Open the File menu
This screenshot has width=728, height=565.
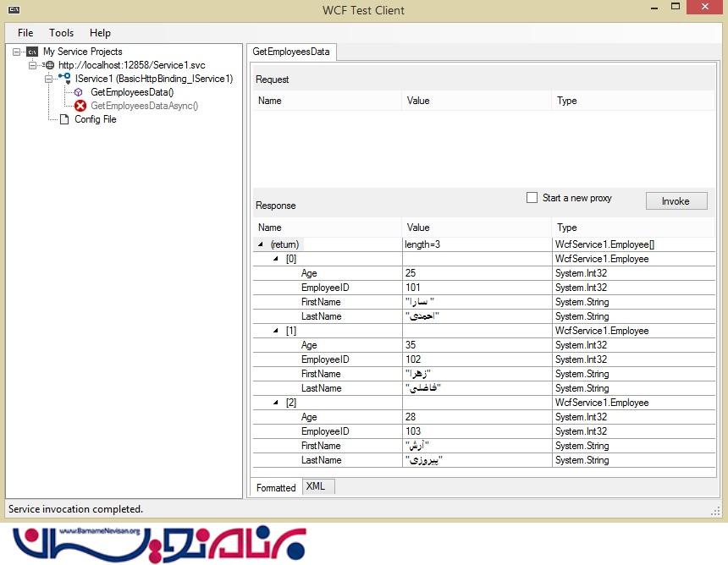pos(25,33)
